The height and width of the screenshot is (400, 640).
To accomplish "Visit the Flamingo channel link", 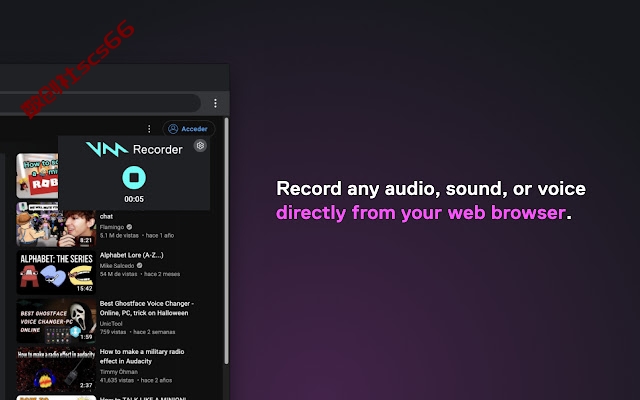I will tap(112, 227).
